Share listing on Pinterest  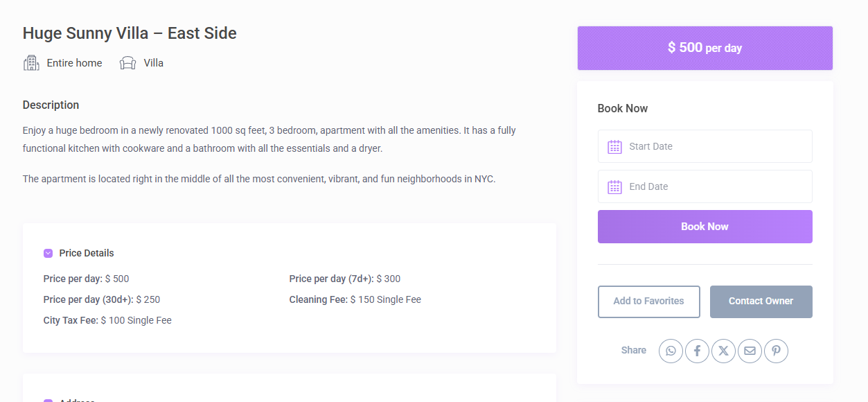(776, 351)
